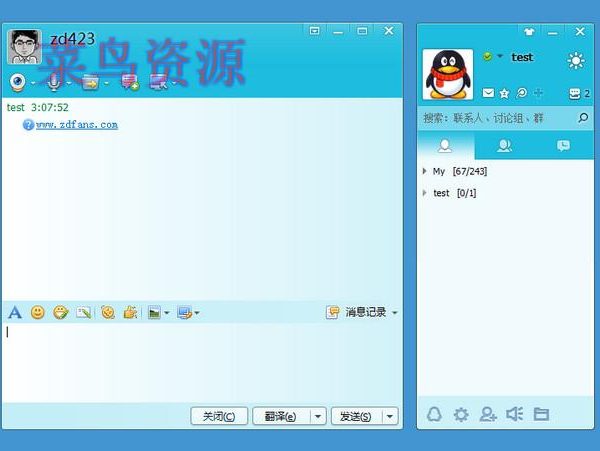Open the QQ mail envelope icon
Viewport: 600px width, 451px height.
pos(488,93)
